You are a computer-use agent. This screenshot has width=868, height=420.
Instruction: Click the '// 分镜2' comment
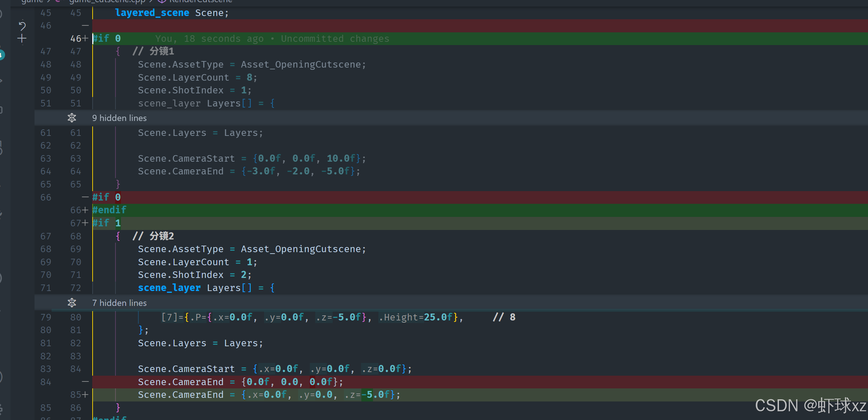153,236
